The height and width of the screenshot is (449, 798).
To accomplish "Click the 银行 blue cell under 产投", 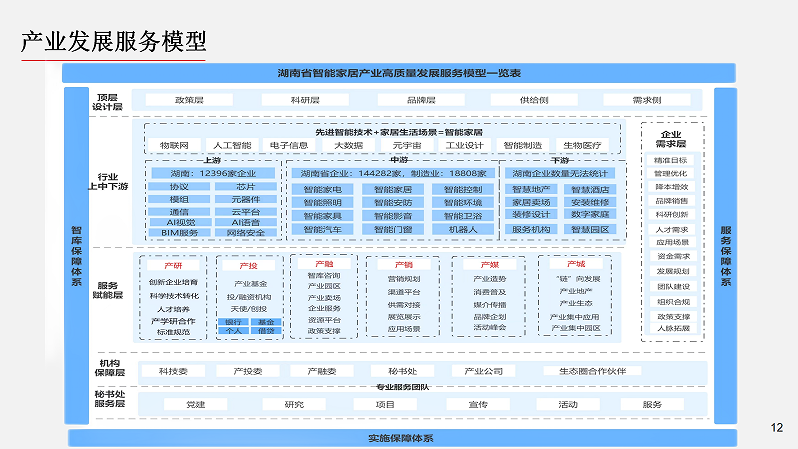I will tap(233, 322).
